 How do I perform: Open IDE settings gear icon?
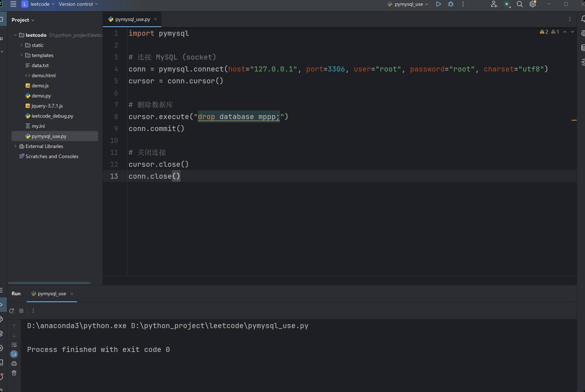(x=533, y=4)
